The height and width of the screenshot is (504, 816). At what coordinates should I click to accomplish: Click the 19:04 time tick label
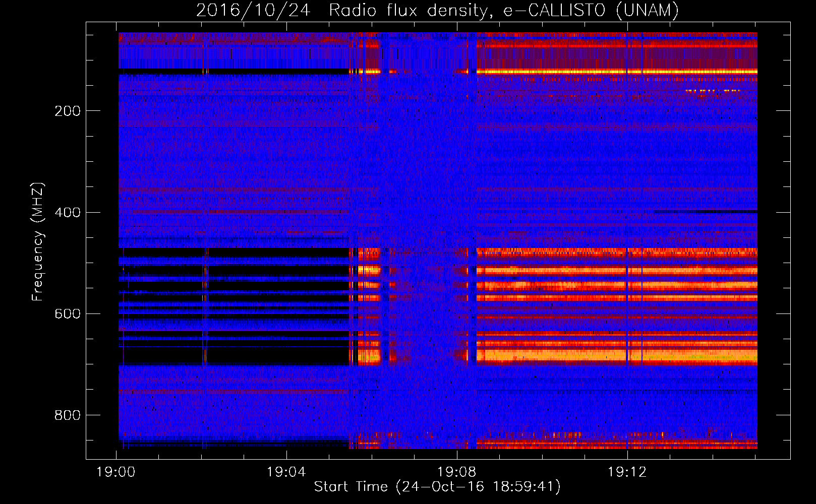tap(286, 472)
